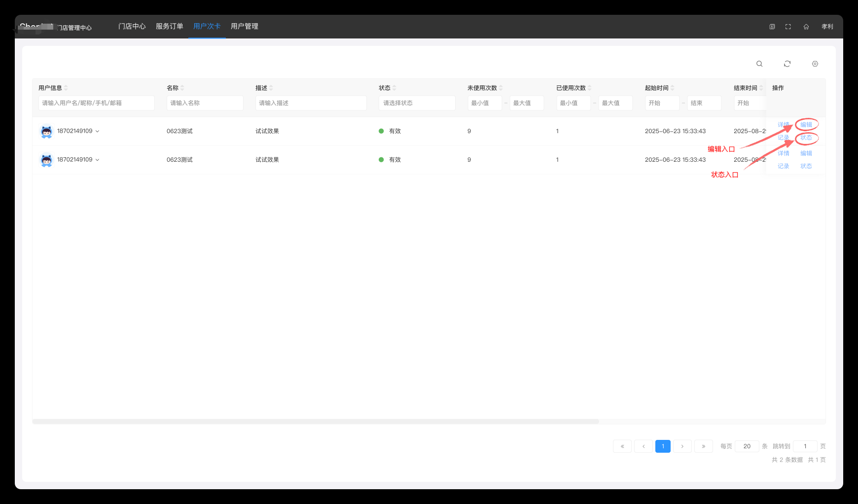858x504 pixels.
Task: Click 编辑 link in the first row
Action: coord(806,125)
